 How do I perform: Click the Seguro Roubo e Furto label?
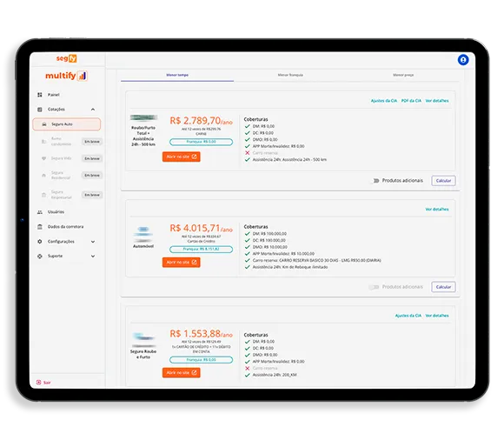tap(143, 355)
